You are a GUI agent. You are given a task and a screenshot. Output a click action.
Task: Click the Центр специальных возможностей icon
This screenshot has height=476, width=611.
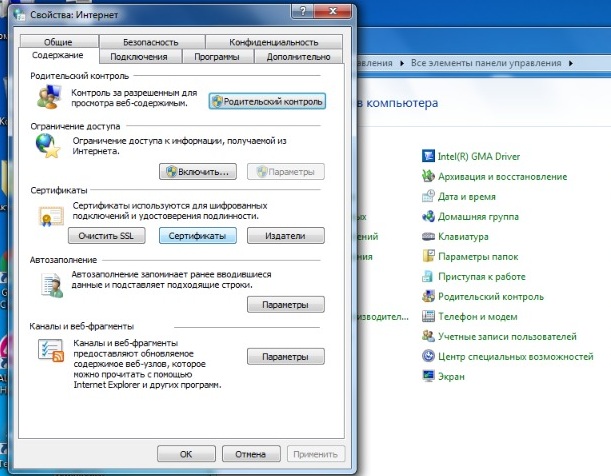tap(428, 356)
